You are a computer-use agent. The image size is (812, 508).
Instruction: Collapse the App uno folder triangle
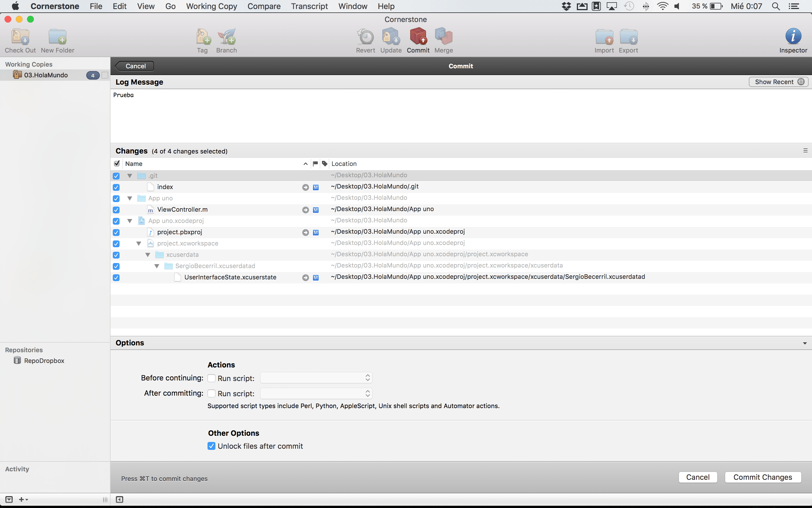coord(129,198)
